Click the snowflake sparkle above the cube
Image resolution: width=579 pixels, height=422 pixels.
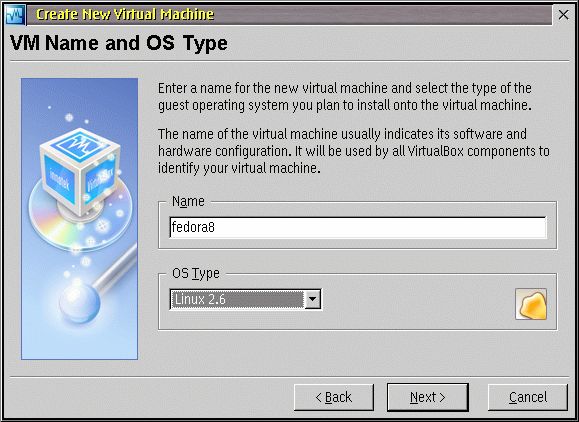[69, 118]
